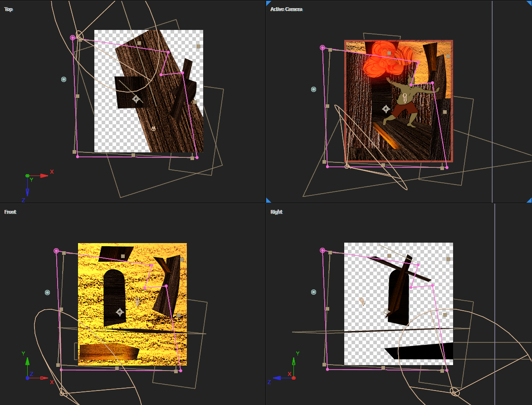Click the red X axis arrow in Top view gizmo
This screenshot has width=532, height=405.
pos(44,176)
